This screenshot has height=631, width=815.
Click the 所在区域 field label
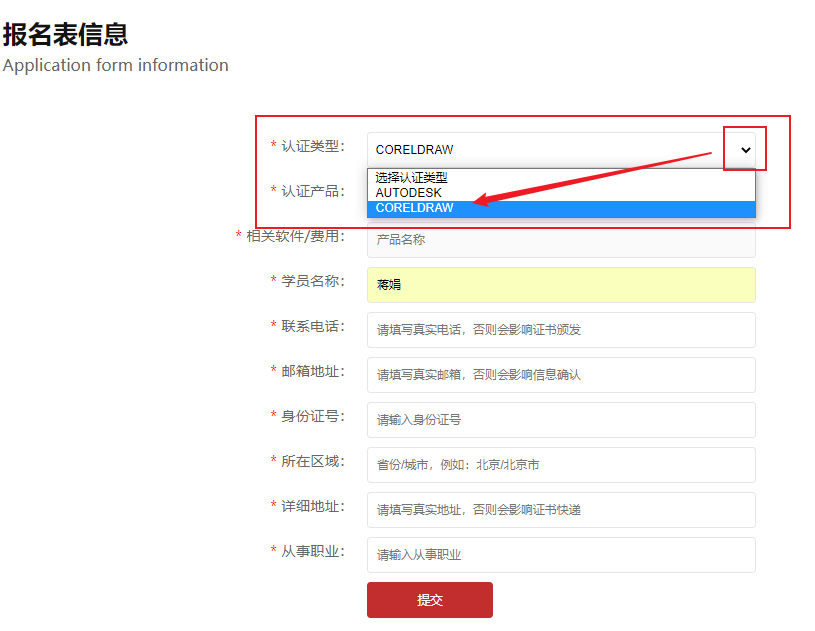313,461
